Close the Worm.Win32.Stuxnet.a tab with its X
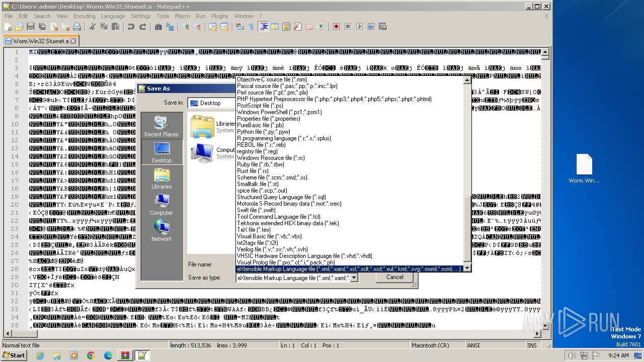Viewport: 644px width, 362px height. click(73, 41)
